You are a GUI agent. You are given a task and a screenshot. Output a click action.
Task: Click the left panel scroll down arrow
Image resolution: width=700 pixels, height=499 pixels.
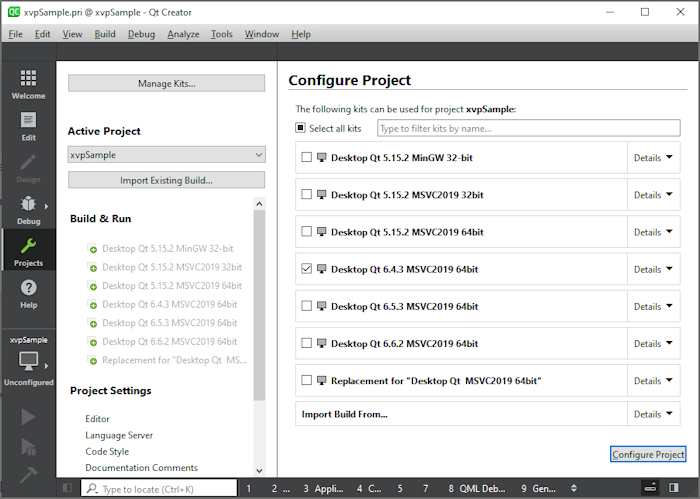click(x=259, y=470)
